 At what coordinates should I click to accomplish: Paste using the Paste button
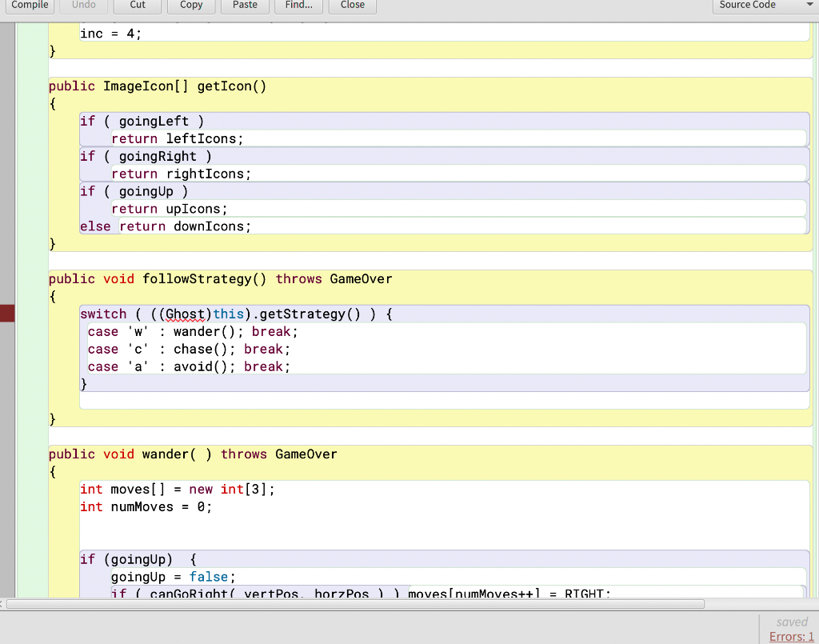click(245, 6)
